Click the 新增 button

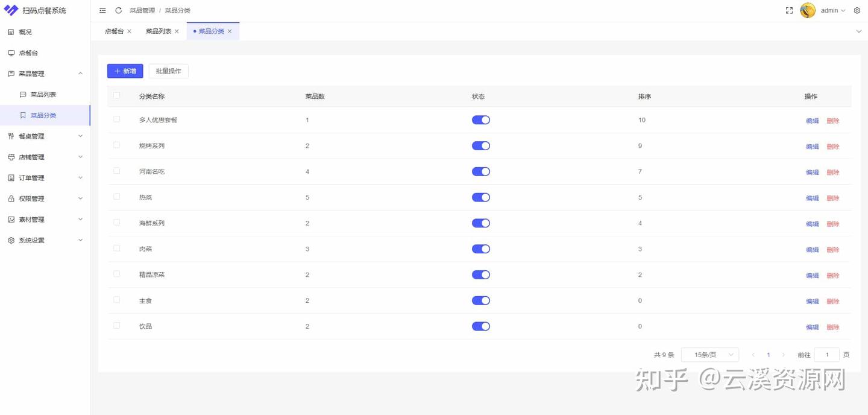tap(125, 71)
